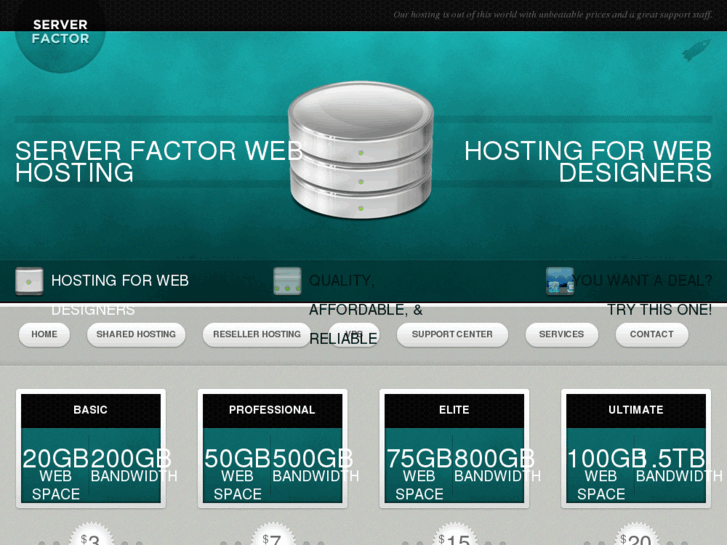The height and width of the screenshot is (545, 727).
Task: Open the Reseller Hosting menu item
Action: tap(256, 334)
